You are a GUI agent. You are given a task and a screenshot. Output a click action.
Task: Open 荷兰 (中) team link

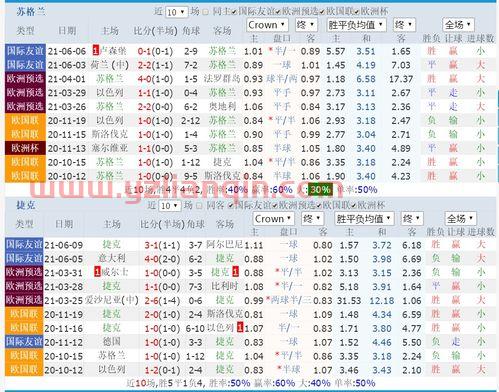110,65
